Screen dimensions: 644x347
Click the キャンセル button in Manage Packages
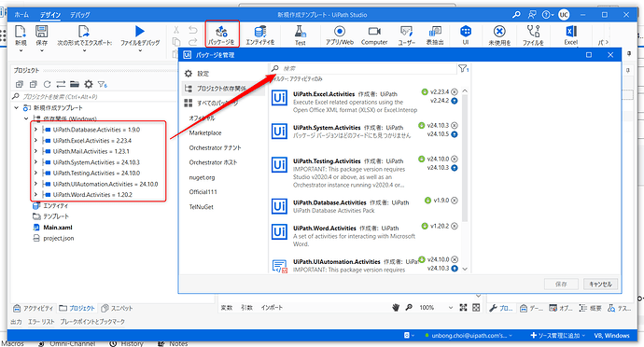tap(600, 285)
